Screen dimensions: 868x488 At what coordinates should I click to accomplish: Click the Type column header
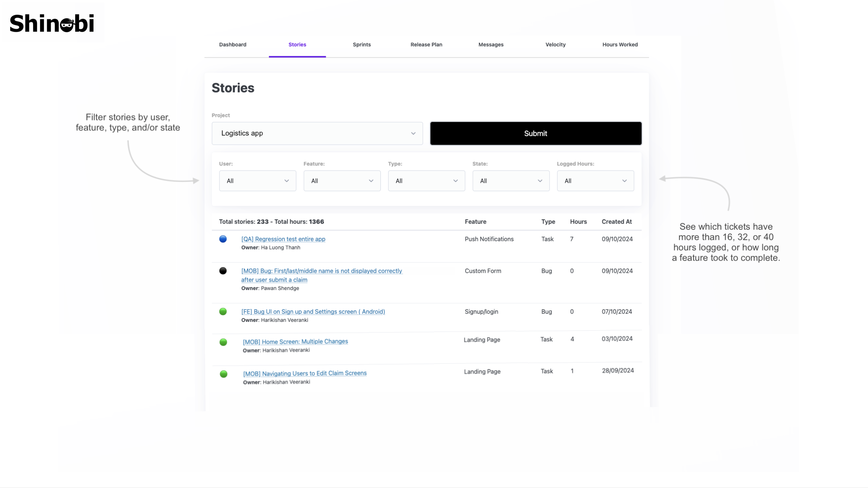click(548, 222)
